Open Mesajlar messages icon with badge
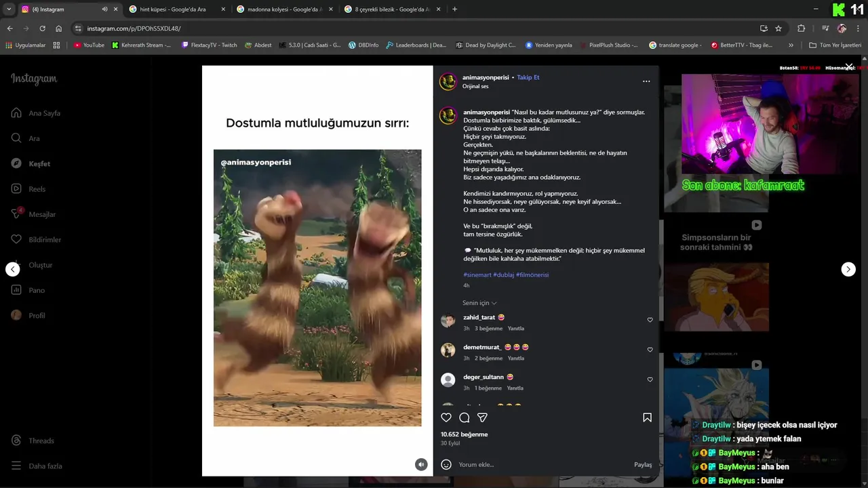Screen dimensions: 868x488 (x=16, y=214)
